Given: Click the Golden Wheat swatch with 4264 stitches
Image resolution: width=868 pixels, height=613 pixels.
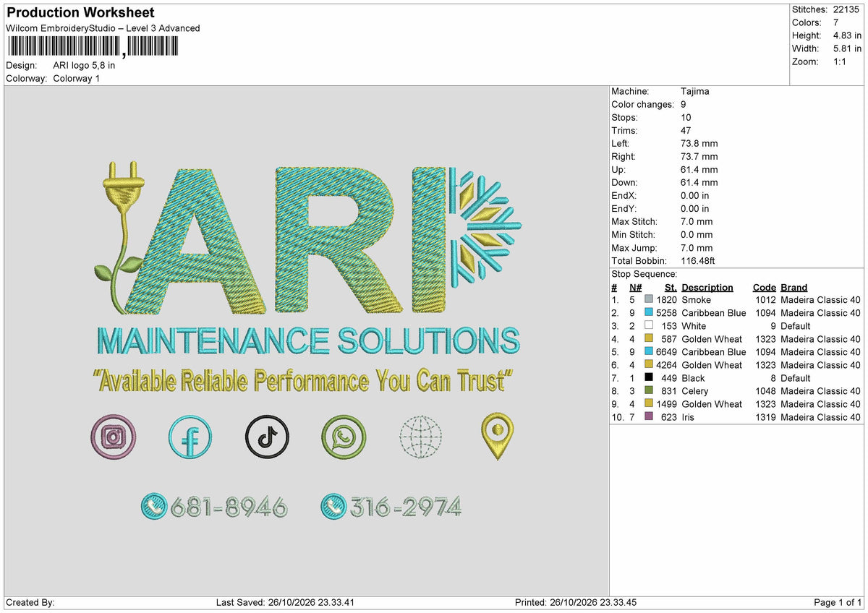Looking at the screenshot, I should pyautogui.click(x=649, y=365).
